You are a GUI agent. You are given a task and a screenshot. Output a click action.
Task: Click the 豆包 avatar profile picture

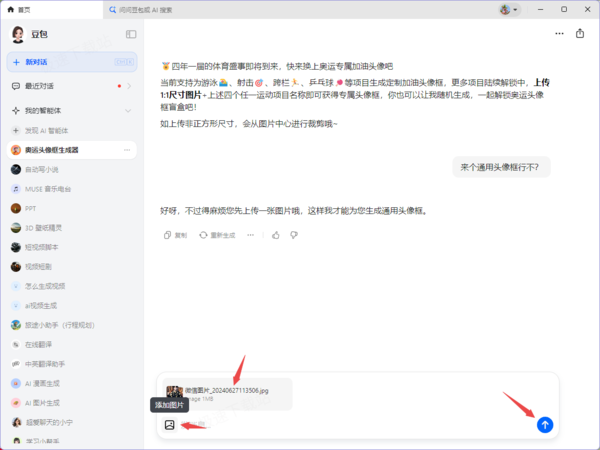click(x=18, y=34)
